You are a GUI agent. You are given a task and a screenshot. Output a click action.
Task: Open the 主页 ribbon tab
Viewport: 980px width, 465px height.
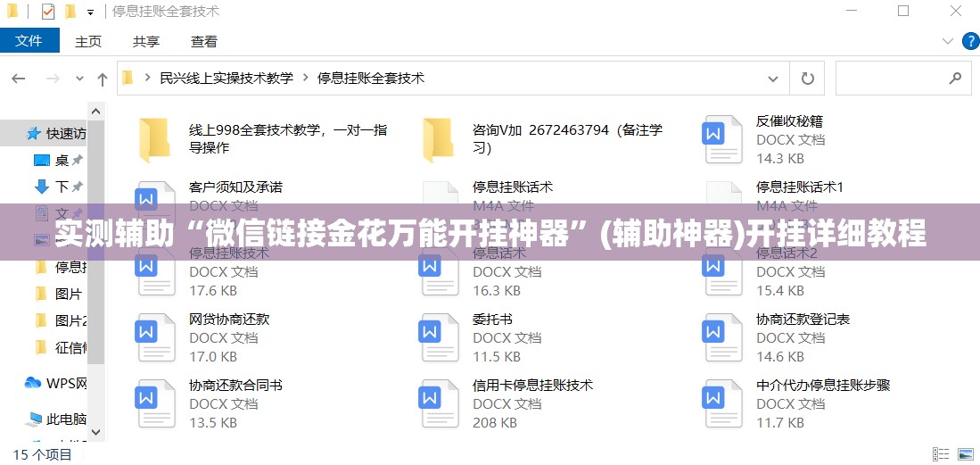(88, 41)
